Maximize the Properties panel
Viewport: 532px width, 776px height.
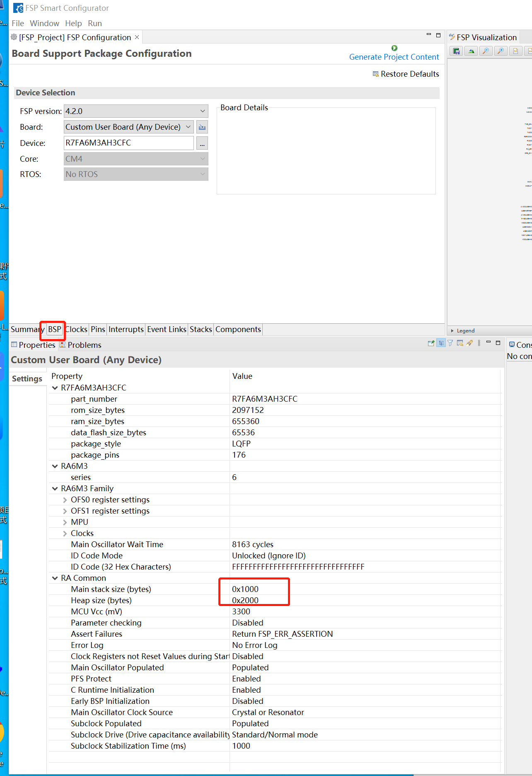(498, 343)
